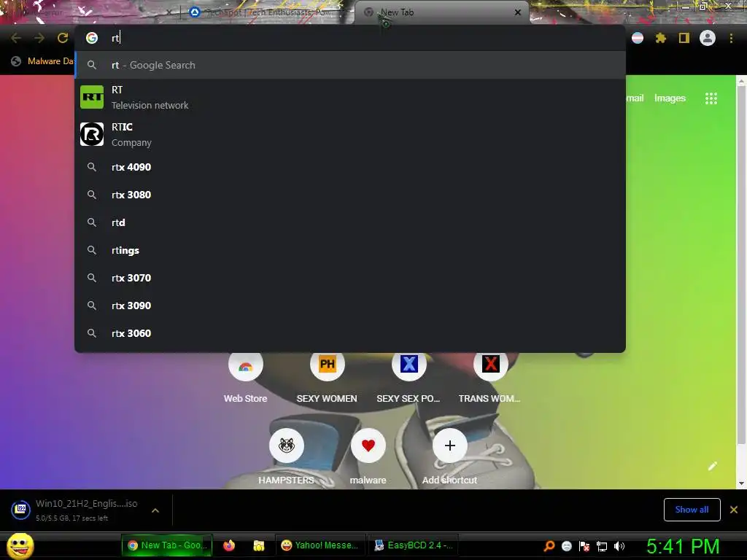Image resolution: width=747 pixels, height=560 pixels.
Task: Switch to the TechSpot tab
Action: coord(267,12)
